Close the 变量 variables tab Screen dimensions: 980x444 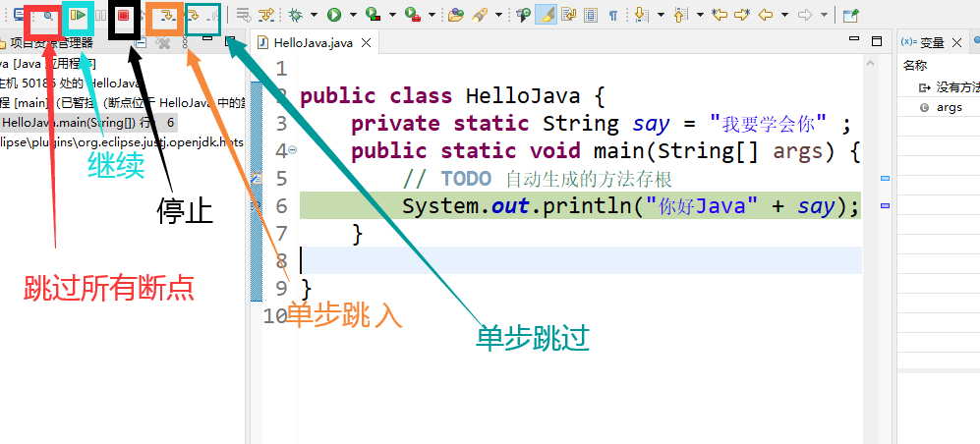[955, 42]
